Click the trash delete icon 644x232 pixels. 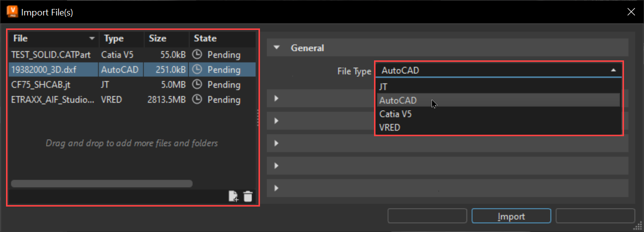[248, 197]
